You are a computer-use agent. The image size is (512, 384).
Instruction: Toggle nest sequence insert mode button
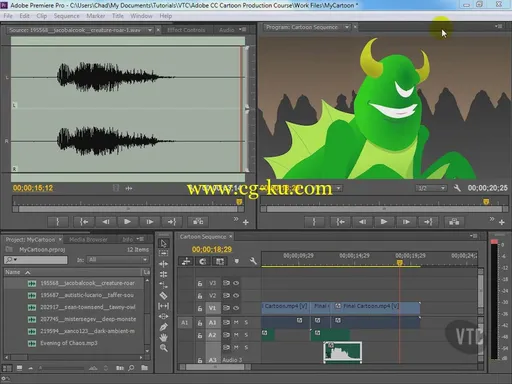click(186, 261)
